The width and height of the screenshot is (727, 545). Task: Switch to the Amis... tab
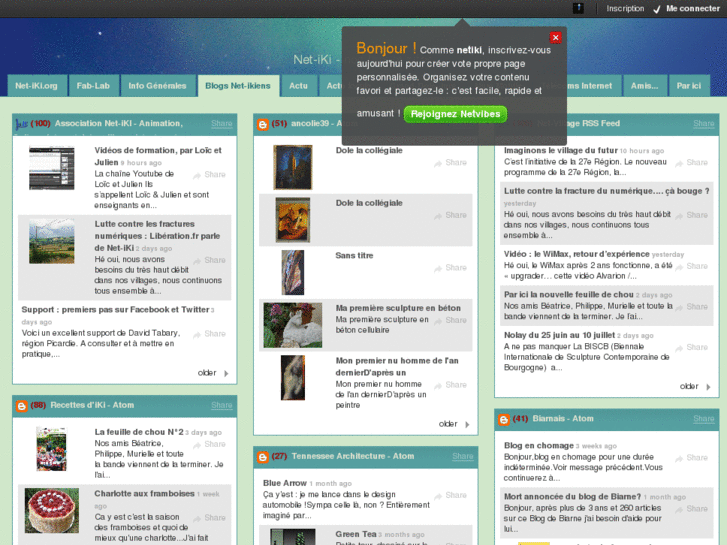pos(644,86)
